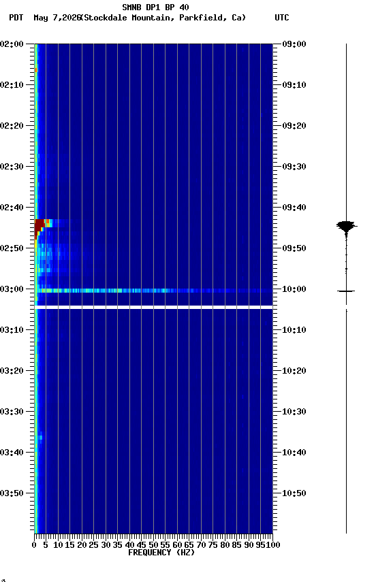Click the 'FREQUENCY (HZ)' axis label

(161, 553)
